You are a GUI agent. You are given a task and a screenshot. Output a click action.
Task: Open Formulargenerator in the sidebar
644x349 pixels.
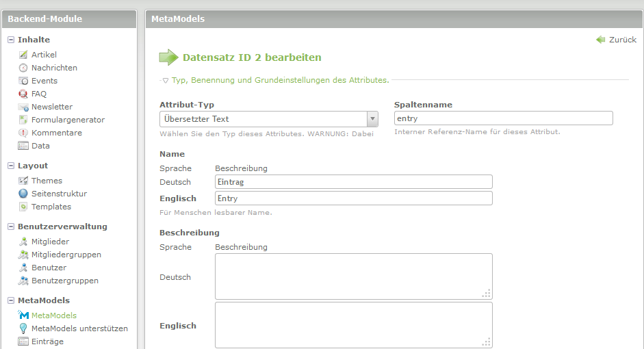[x=68, y=120]
